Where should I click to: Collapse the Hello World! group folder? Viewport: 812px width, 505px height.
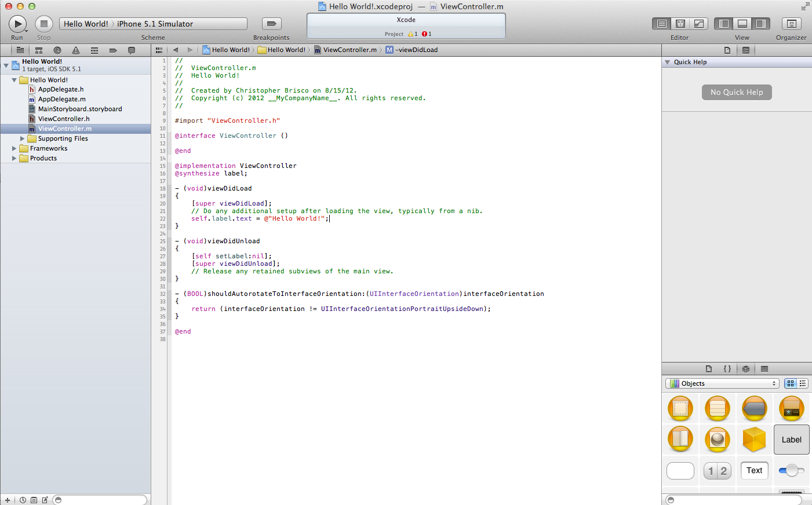(14, 80)
